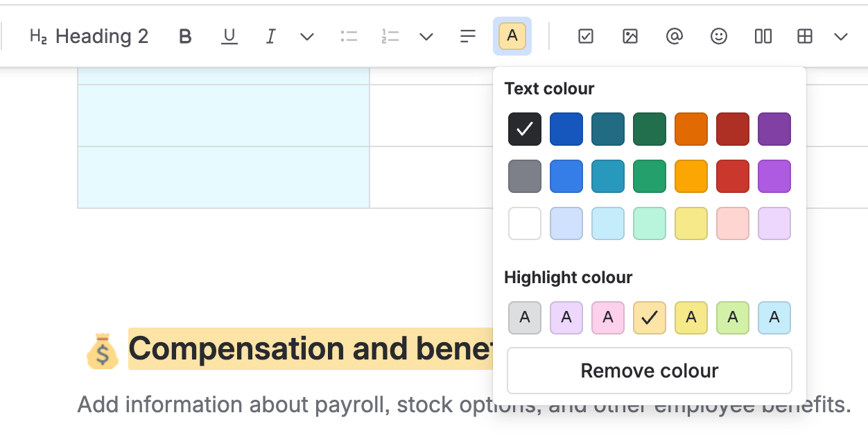
Task: Open the text alignment options
Action: point(467,36)
